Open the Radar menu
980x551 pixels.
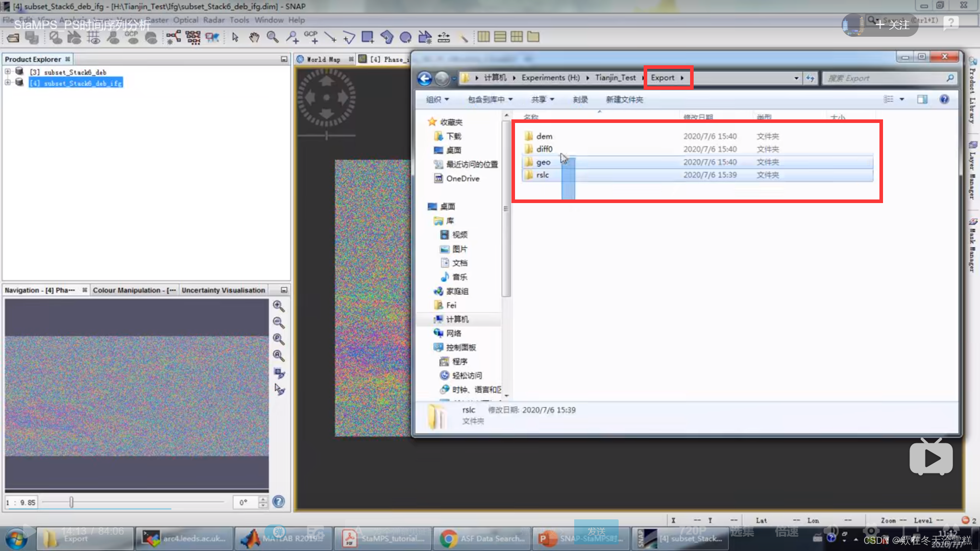213,20
